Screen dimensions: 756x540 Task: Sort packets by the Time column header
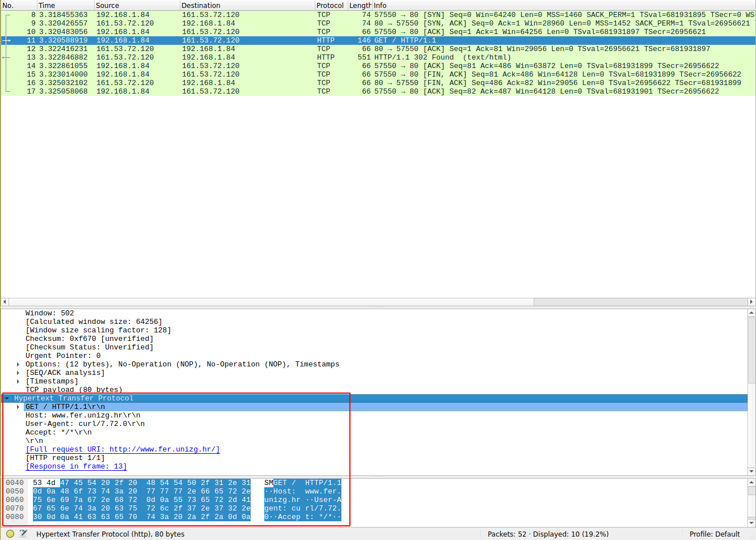(47, 5)
